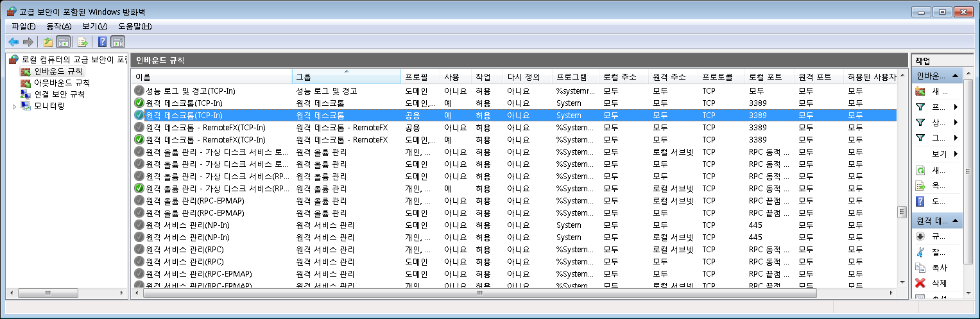
Task: Go up one level with the folder icon
Action: [48, 42]
